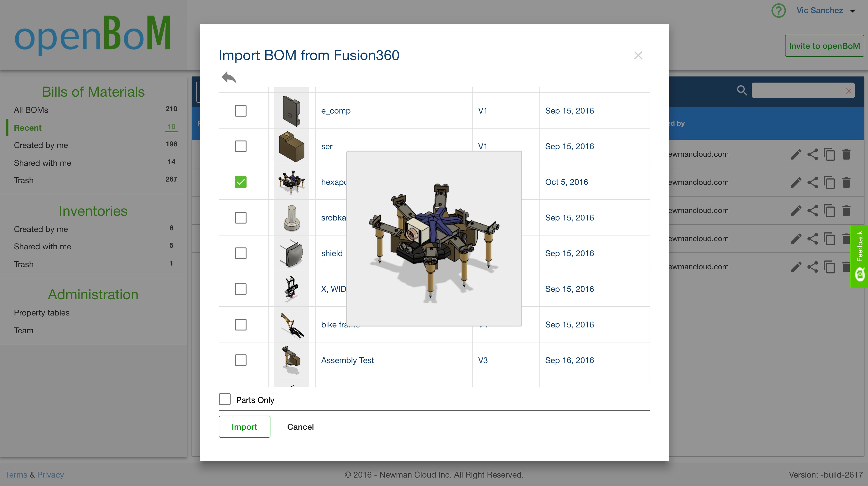
Task: Select Property tables under Administration
Action: [42, 313]
